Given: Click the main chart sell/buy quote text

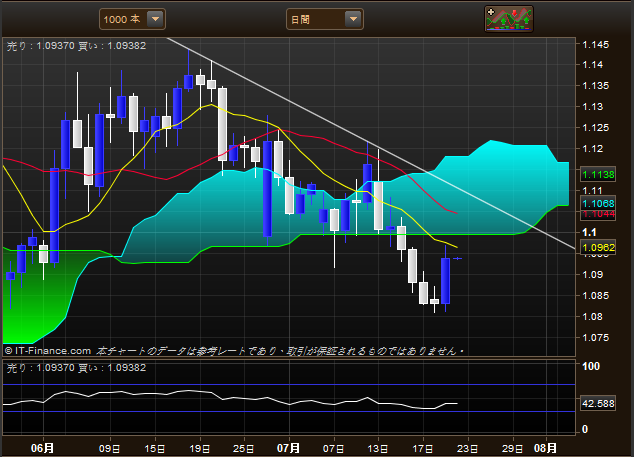Looking at the screenshot, I should (76, 46).
